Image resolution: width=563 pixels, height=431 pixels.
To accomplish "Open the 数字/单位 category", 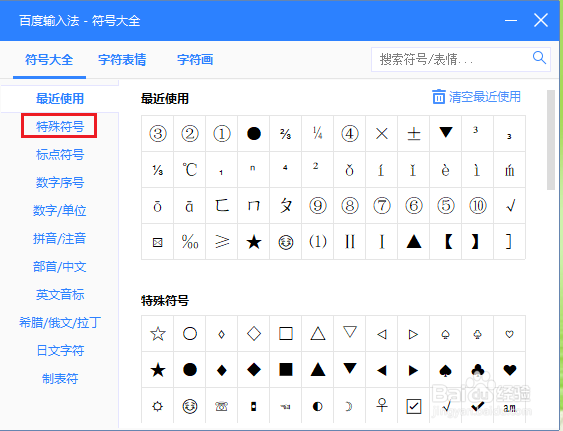I will click(60, 210).
